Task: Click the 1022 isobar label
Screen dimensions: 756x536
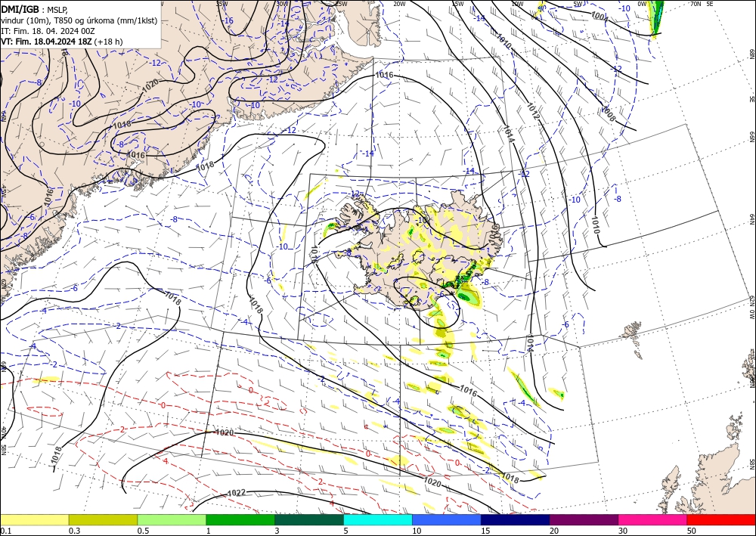Action: (x=236, y=493)
